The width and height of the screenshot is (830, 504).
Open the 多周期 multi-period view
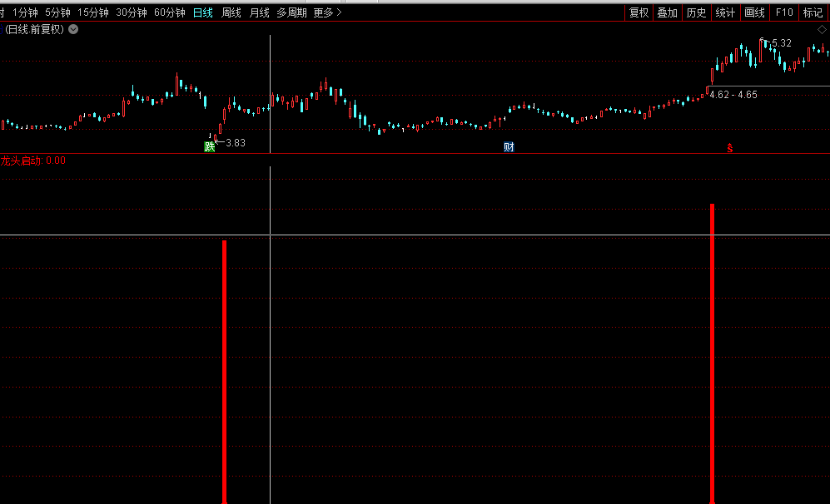[x=291, y=12]
